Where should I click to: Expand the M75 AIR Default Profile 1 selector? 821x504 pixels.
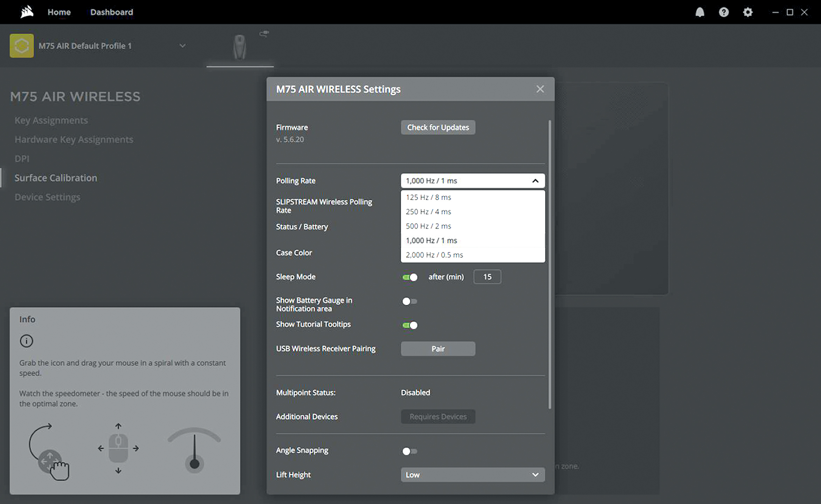click(182, 46)
